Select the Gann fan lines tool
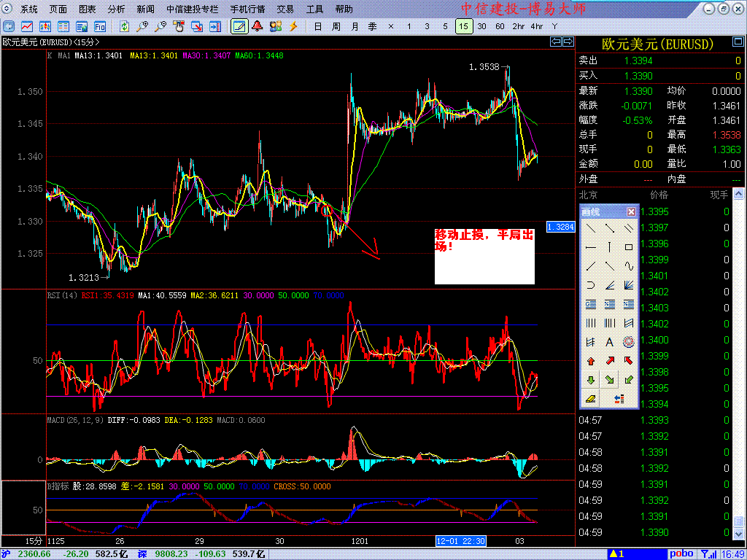 629,285
